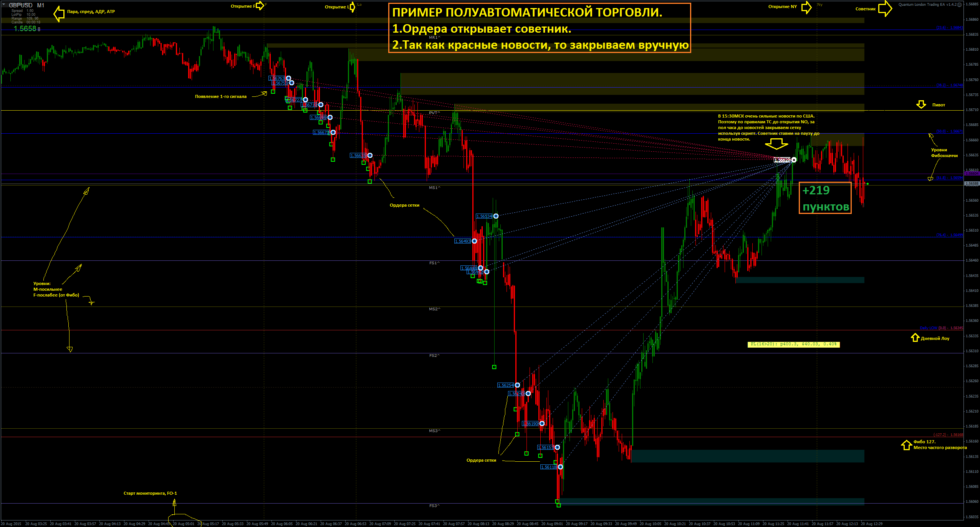Image resolution: width=980 pixels, height=527 pixels.
Task: Click the Fibonacci label (50.0) - 1.56671
Action: pyautogui.click(x=950, y=131)
